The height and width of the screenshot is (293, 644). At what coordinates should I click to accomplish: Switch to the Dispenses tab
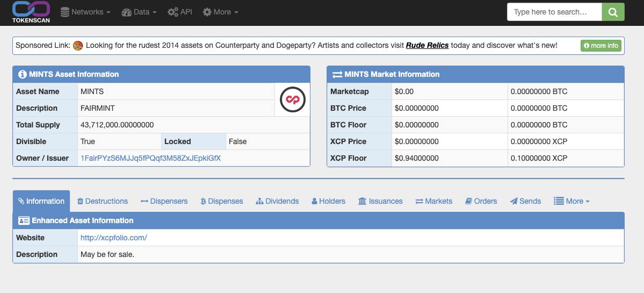222,201
